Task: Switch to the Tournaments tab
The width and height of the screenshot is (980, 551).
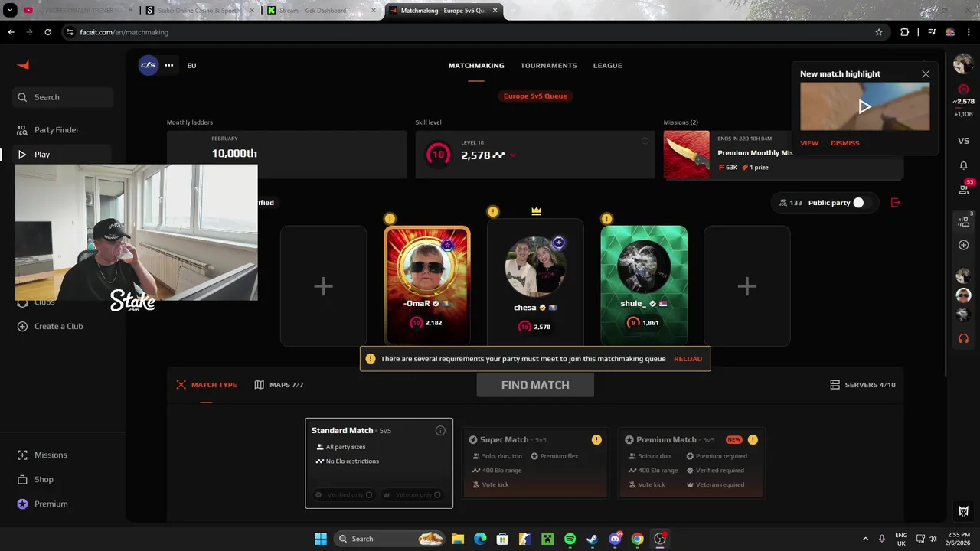Action: [549, 65]
